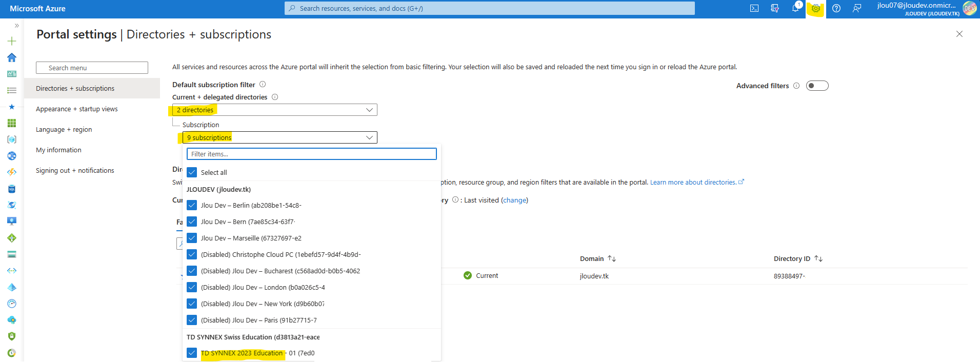Select the Directory ID value 89388497-
980x362 pixels.
click(x=789, y=276)
